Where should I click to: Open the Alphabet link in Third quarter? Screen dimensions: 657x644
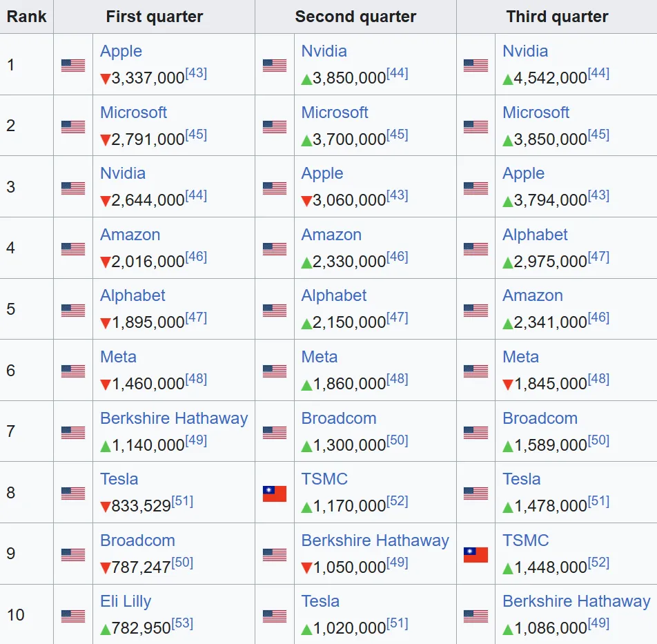coord(535,235)
